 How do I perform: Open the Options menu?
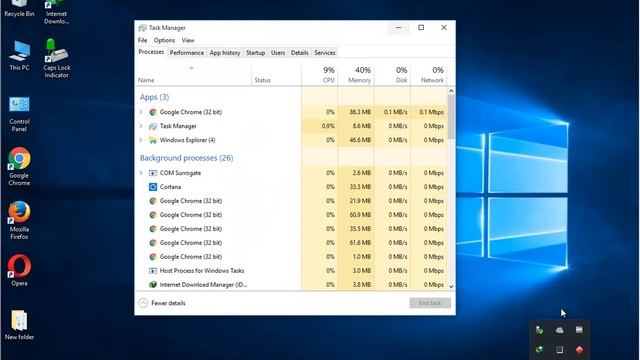[164, 40]
